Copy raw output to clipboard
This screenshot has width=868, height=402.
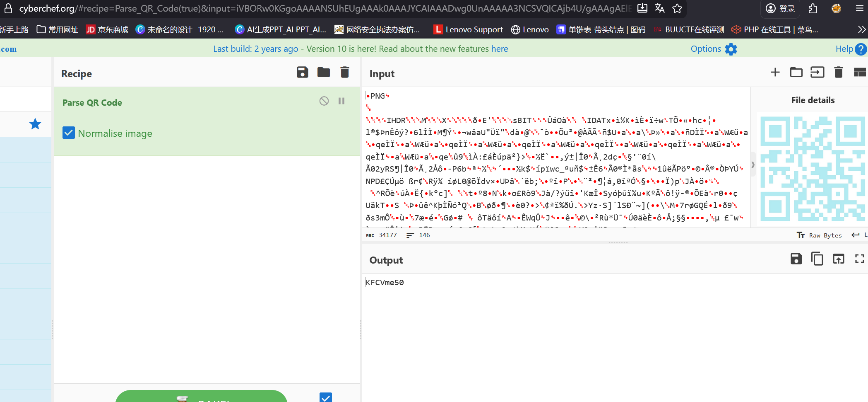click(x=818, y=259)
